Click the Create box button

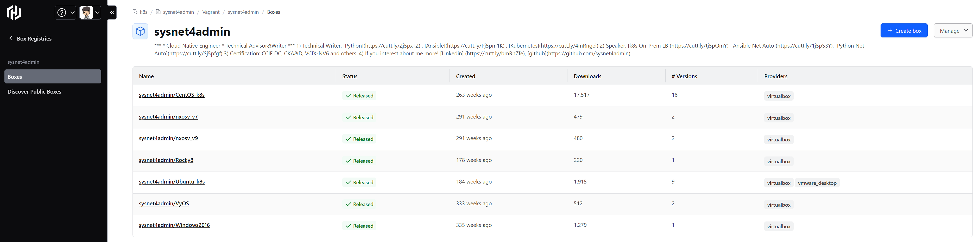(x=904, y=30)
